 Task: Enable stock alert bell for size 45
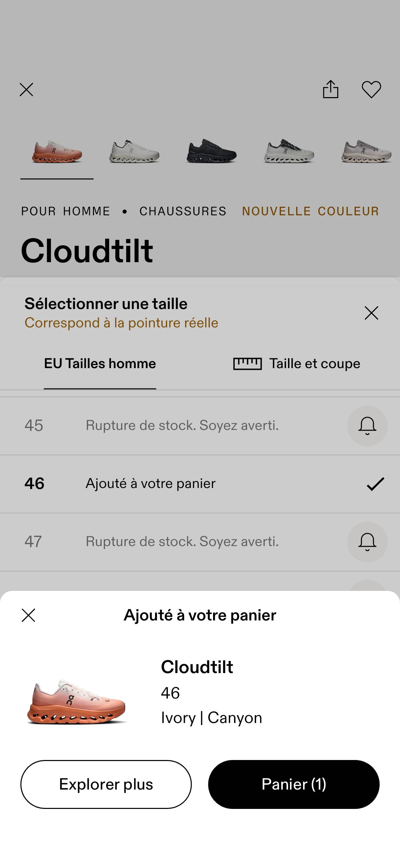(x=367, y=426)
